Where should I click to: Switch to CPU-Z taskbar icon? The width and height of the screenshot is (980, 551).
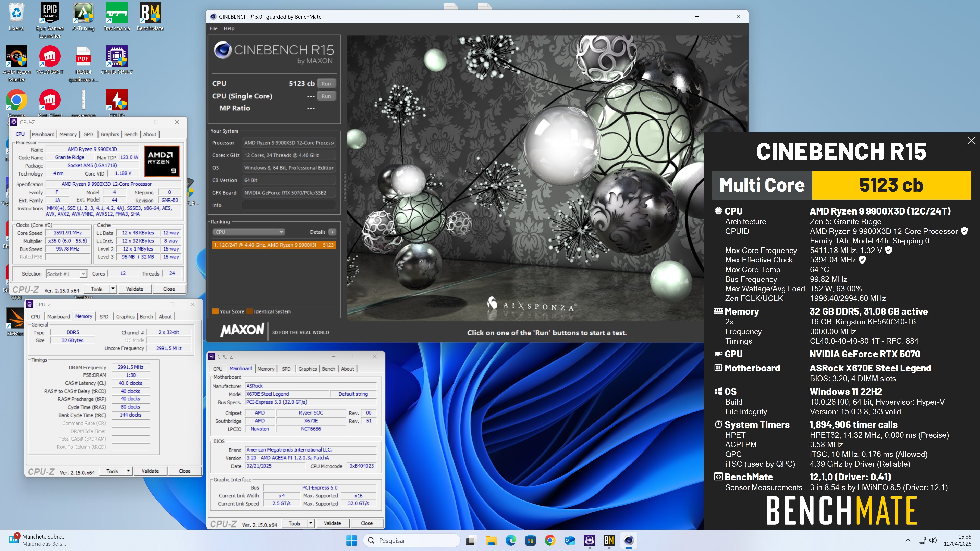(589, 540)
